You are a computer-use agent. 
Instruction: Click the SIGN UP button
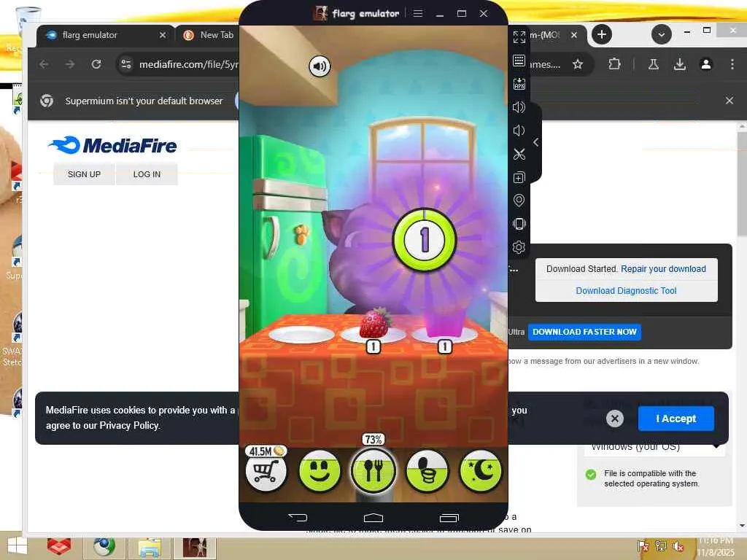[x=84, y=174]
